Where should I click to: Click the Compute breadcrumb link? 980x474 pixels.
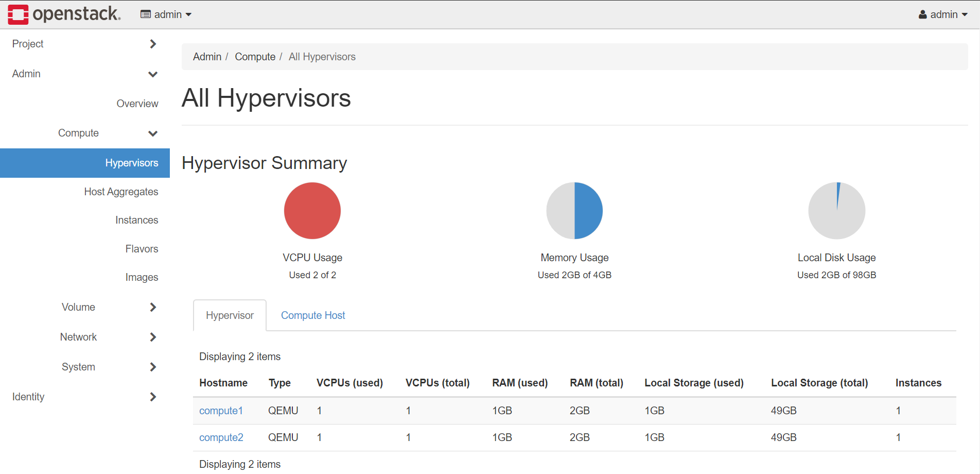click(255, 57)
